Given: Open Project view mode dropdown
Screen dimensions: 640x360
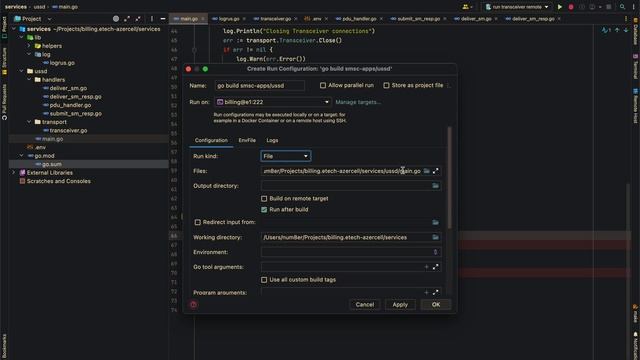Looking at the screenshot, I should tap(33, 19).
